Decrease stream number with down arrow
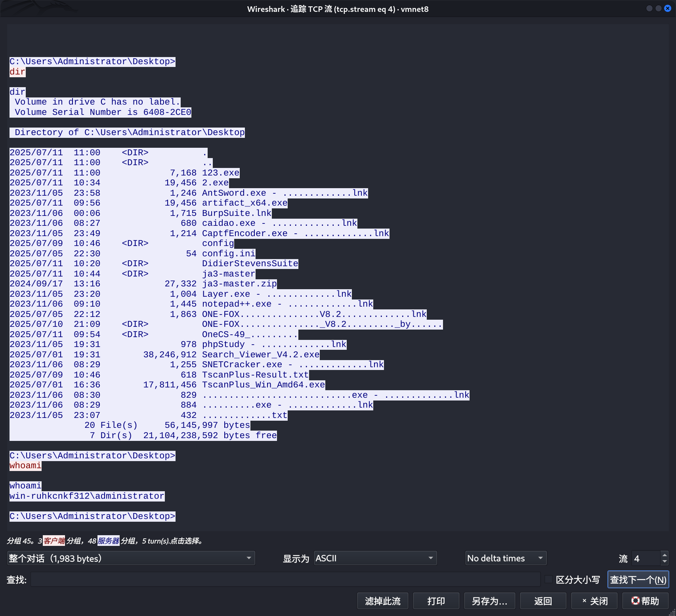This screenshot has height=616, width=676. [665, 562]
